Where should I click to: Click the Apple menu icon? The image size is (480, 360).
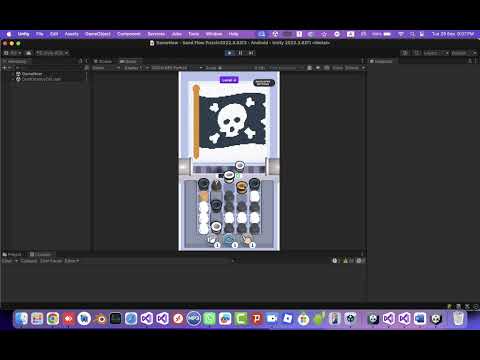pos(9,34)
